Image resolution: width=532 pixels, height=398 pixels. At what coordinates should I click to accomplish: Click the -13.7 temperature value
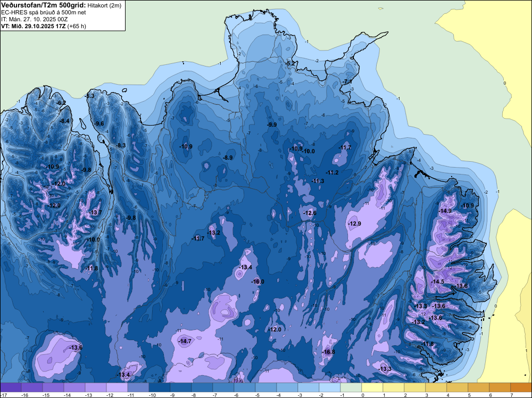(x=95, y=212)
